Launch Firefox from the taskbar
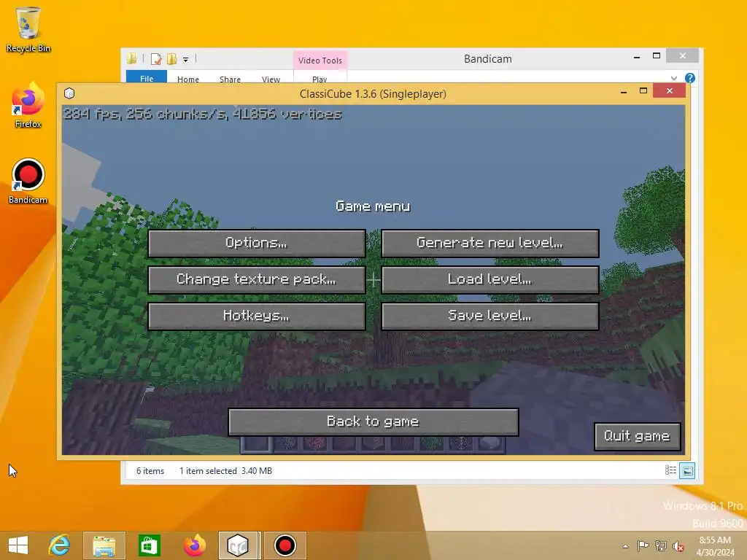Viewport: 747px width, 560px height. click(194, 545)
